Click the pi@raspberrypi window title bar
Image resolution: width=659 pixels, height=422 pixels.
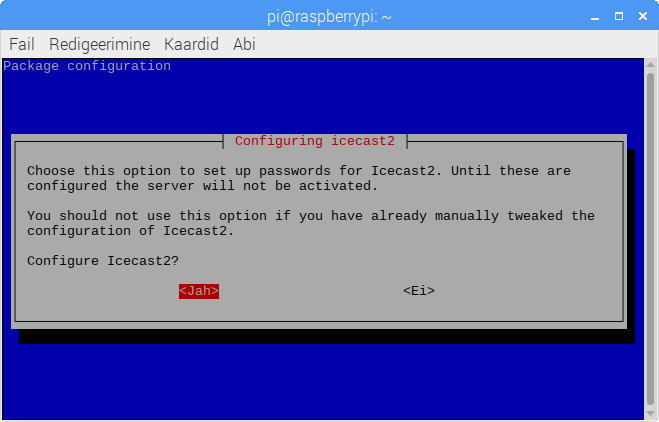(330, 17)
